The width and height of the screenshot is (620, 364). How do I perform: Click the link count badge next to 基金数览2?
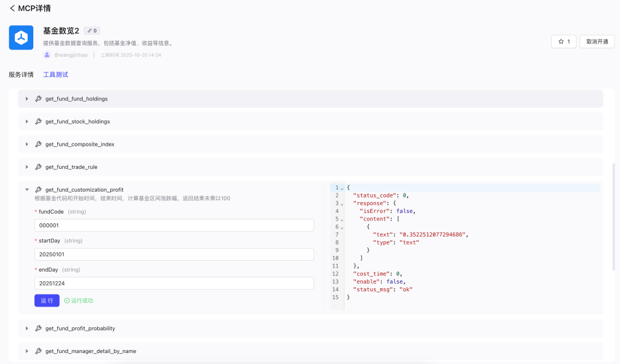pos(92,30)
